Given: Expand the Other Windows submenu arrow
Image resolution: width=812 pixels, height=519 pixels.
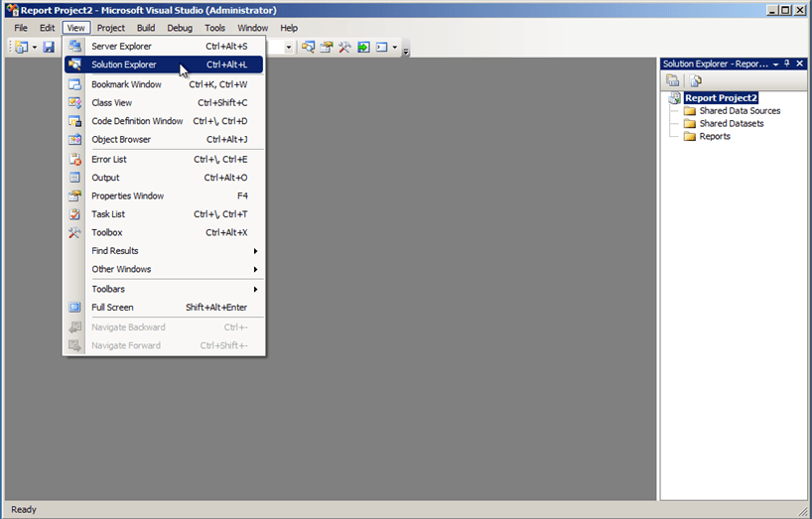Looking at the screenshot, I should click(x=255, y=269).
